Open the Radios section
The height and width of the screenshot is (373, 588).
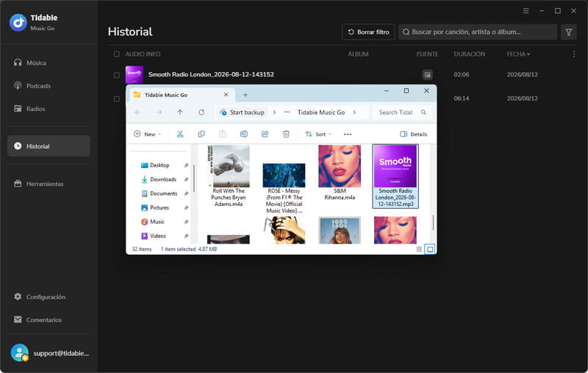point(29,108)
